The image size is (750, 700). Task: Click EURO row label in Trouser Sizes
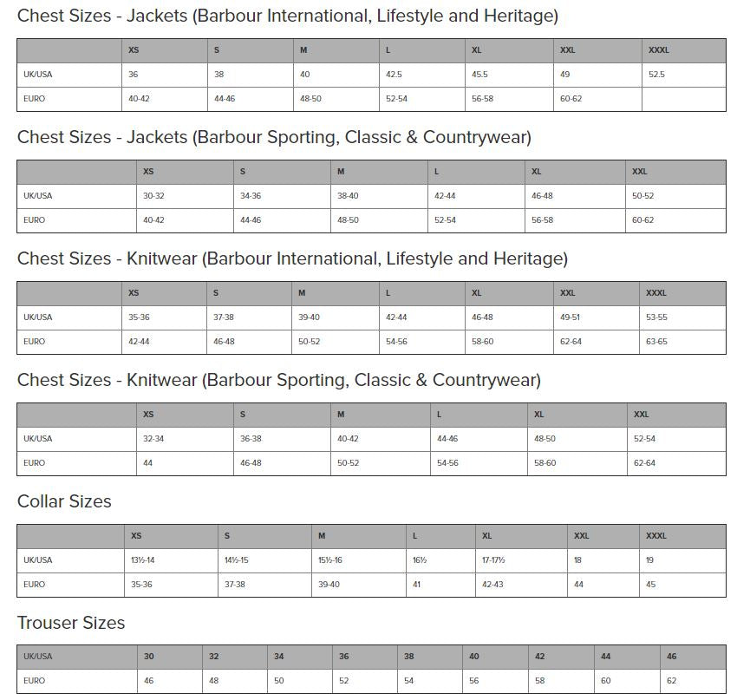click(x=34, y=681)
